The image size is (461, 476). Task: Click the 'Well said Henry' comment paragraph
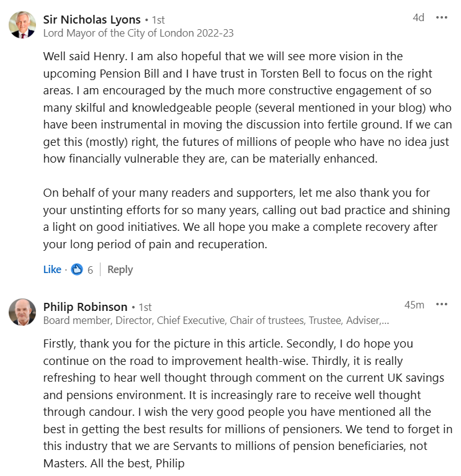tap(246, 107)
